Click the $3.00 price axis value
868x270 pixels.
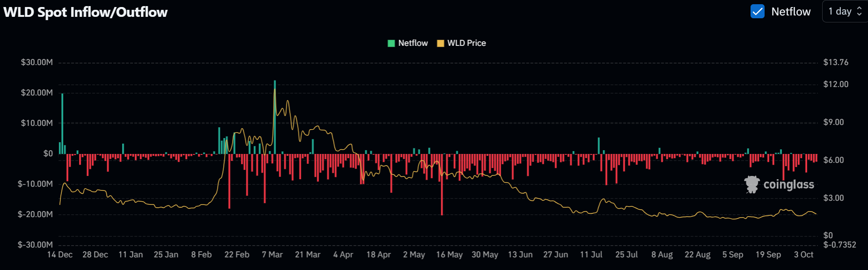click(833, 198)
